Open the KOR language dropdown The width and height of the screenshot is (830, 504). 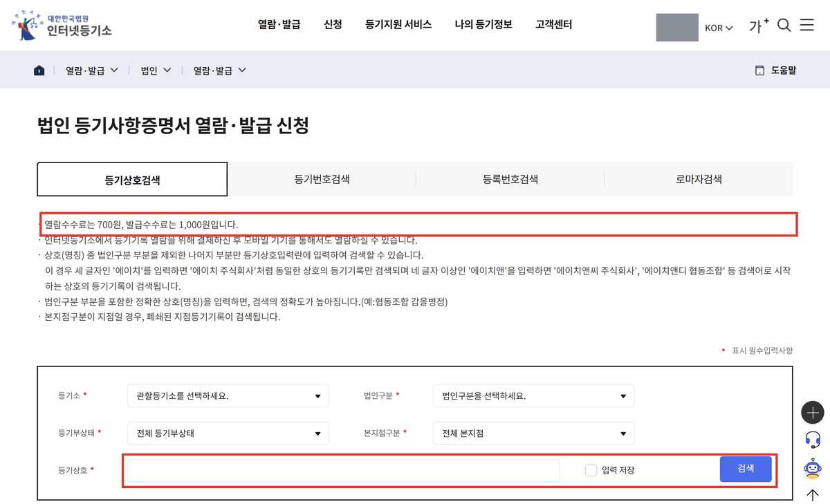pos(719,28)
